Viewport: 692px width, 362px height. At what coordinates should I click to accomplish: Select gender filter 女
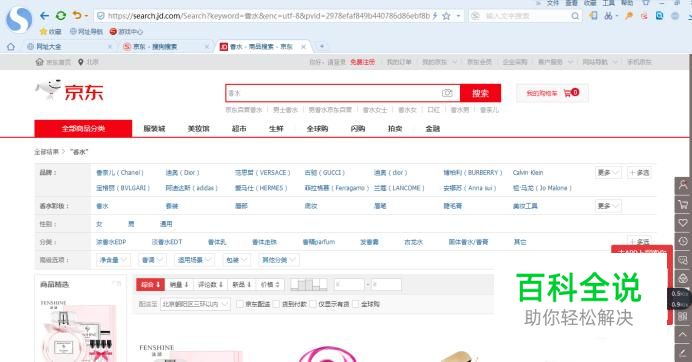tap(99, 224)
